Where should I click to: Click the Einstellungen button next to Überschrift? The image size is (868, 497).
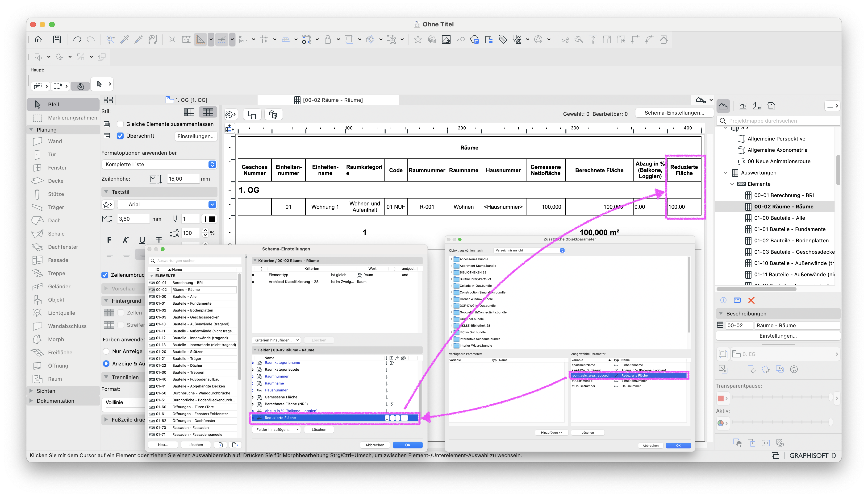tap(196, 136)
